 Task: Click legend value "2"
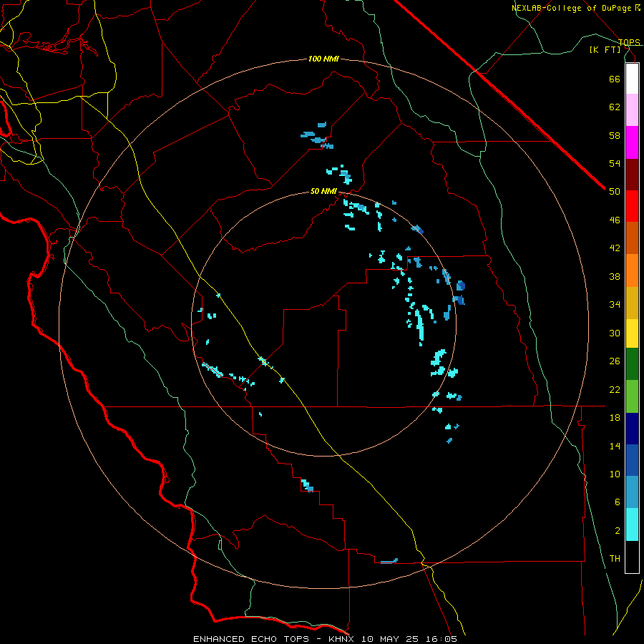pyautogui.click(x=617, y=531)
